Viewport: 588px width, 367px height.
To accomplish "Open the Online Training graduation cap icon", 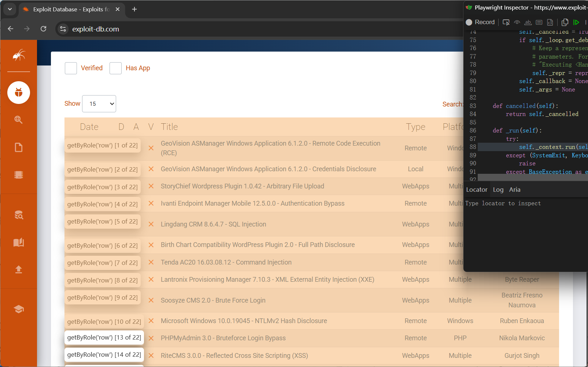I will tap(19, 309).
